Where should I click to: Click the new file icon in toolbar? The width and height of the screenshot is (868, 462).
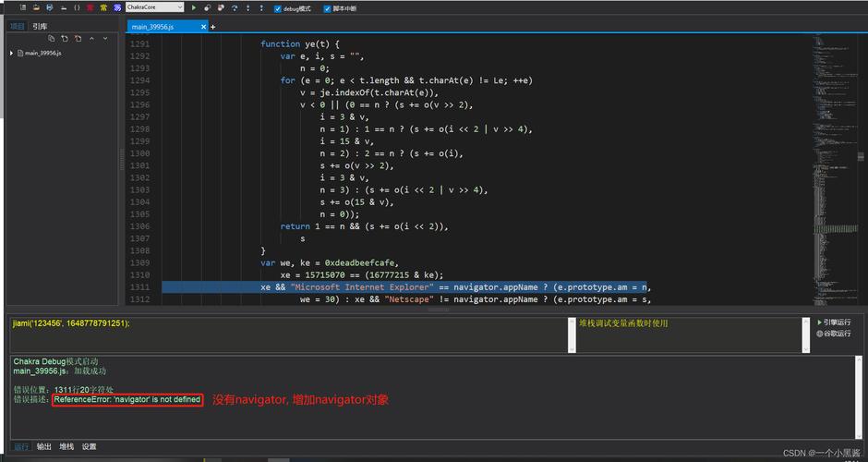click(x=23, y=7)
